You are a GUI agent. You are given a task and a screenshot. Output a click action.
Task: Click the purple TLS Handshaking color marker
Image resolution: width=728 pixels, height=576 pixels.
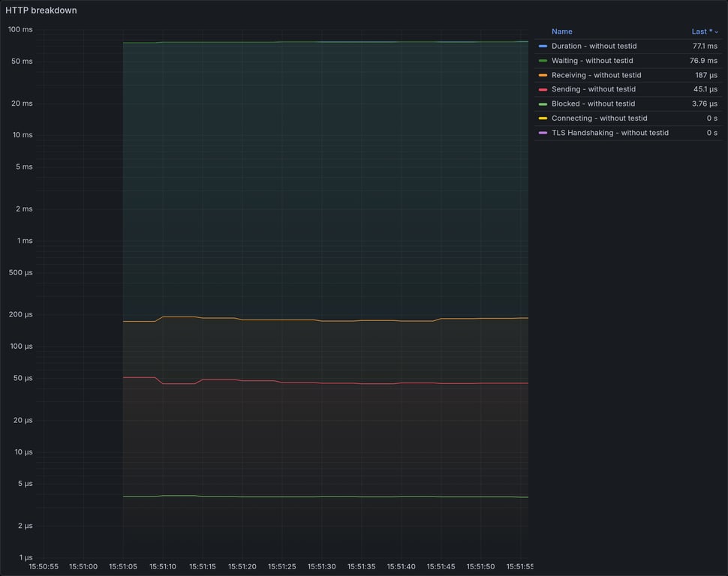(542, 132)
